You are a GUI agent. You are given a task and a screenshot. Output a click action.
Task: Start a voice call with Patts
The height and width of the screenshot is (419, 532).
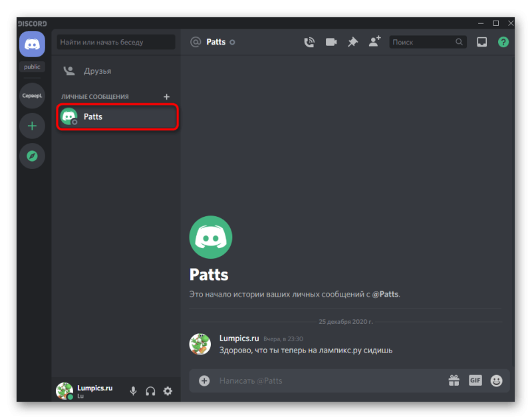pos(309,42)
